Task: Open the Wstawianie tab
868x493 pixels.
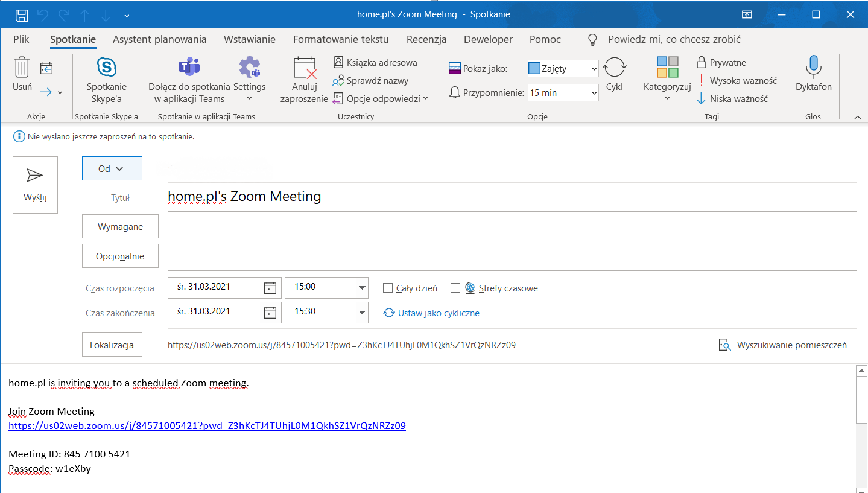Action: (x=250, y=39)
